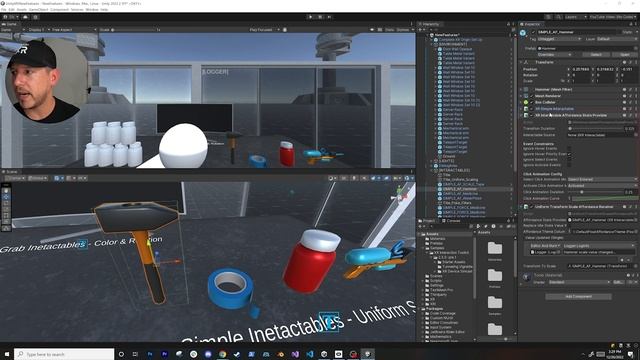
Task: Click the Mesh Renderer component icon
Action: pos(526,96)
